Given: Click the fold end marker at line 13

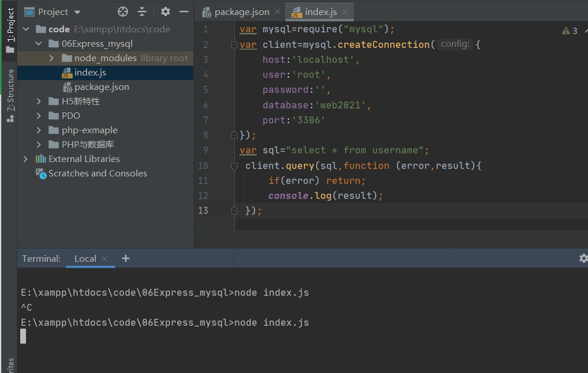Looking at the screenshot, I should pos(234,210).
